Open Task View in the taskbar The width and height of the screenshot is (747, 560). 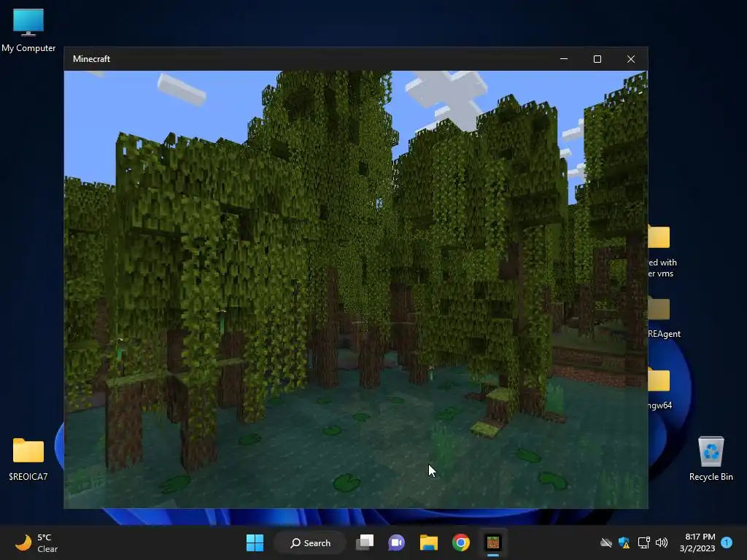click(x=365, y=542)
